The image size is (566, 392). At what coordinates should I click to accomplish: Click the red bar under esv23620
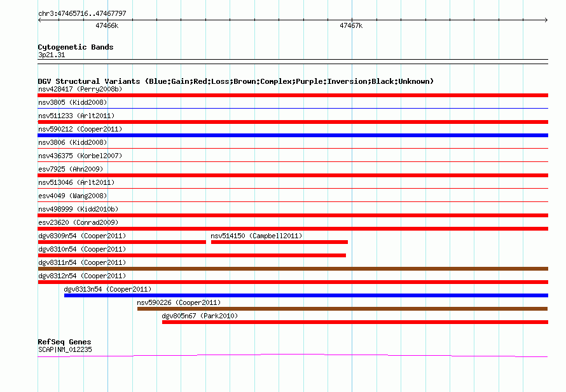click(293, 229)
